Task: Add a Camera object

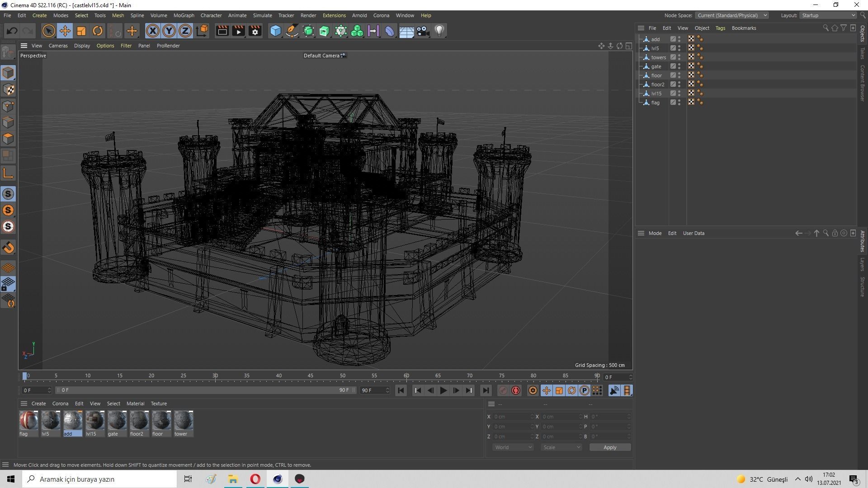Action: 423,31
